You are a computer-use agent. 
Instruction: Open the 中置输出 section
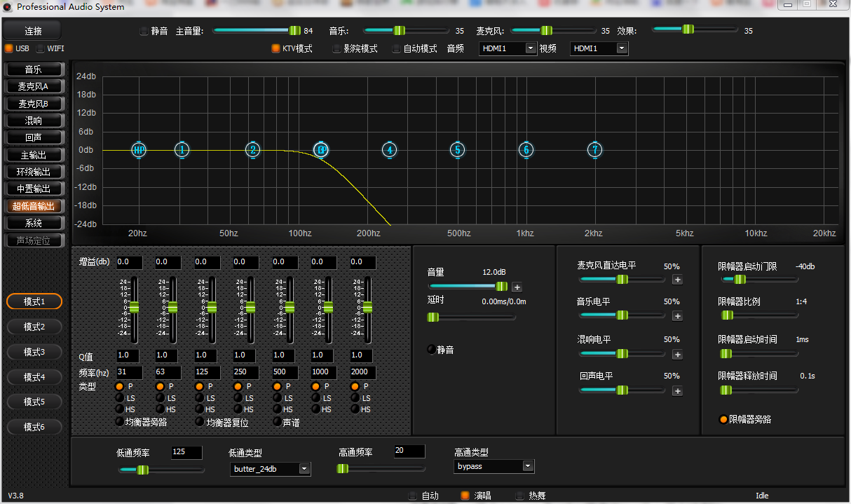pyautogui.click(x=34, y=189)
